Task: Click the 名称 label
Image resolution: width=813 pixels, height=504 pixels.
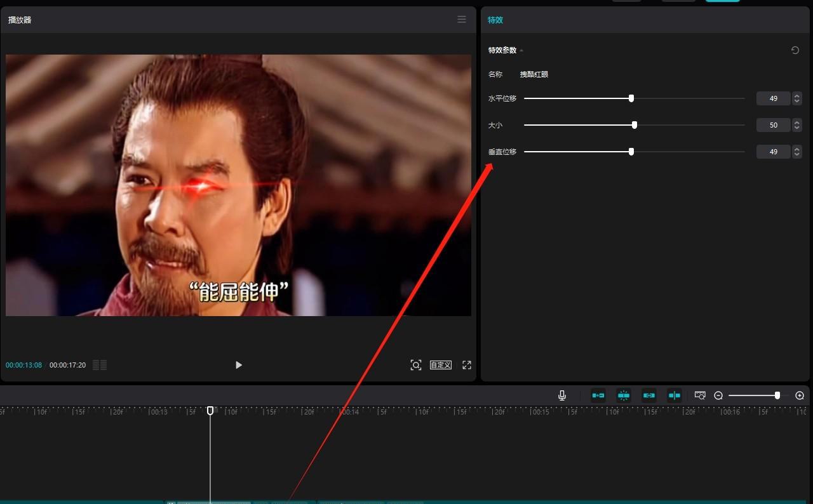Action: click(495, 74)
